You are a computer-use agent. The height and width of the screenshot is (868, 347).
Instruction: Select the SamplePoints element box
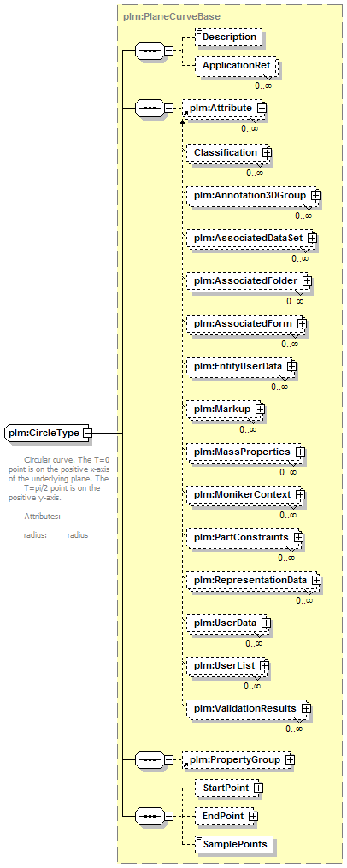pyautogui.click(x=235, y=844)
